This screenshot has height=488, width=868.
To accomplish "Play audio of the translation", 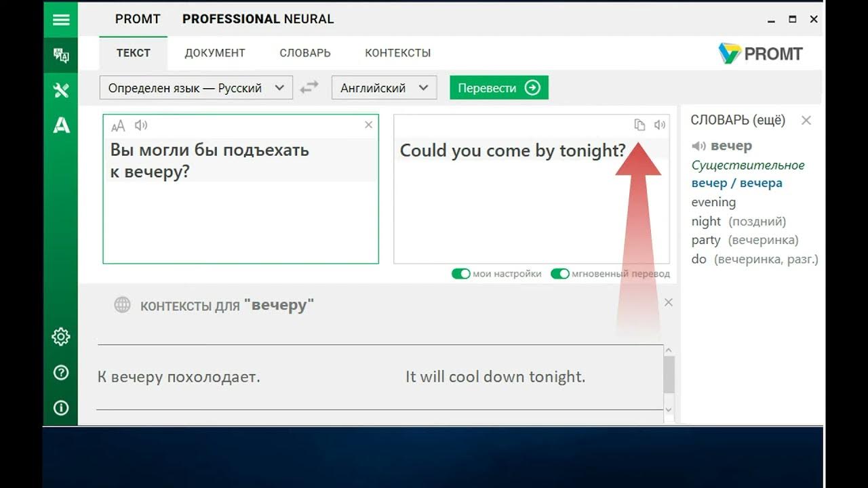I will click(x=660, y=125).
